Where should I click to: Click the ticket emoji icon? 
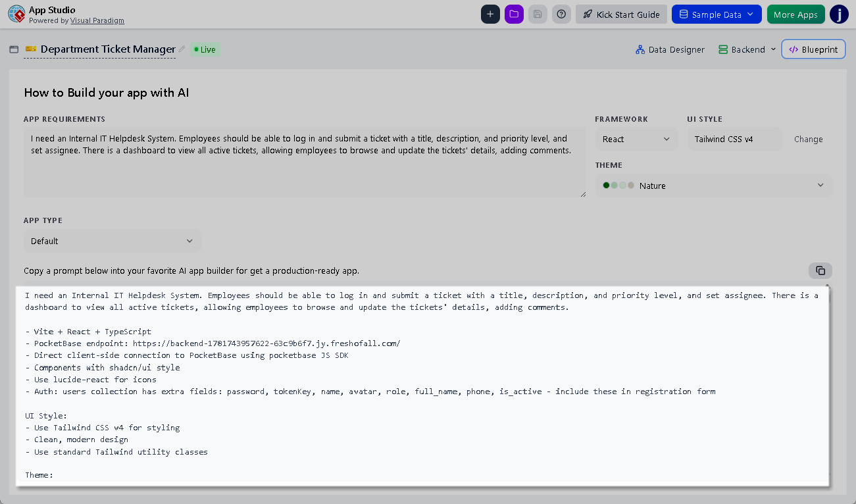[31, 49]
